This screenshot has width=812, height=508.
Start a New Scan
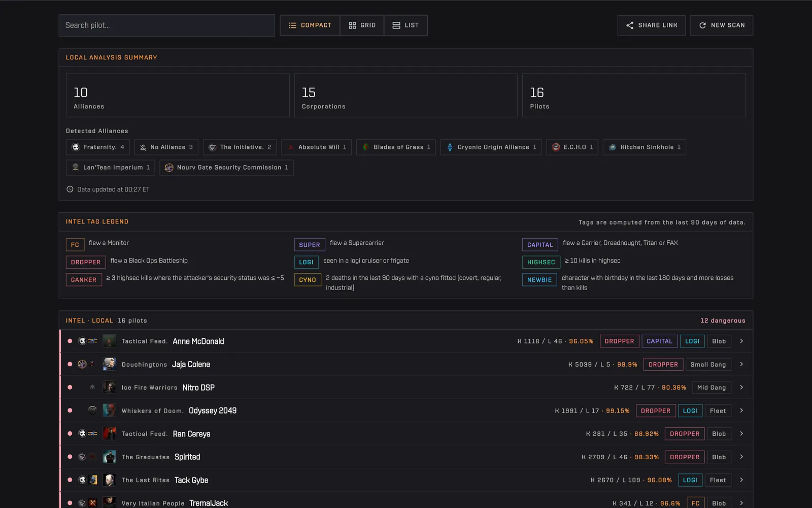pos(722,25)
